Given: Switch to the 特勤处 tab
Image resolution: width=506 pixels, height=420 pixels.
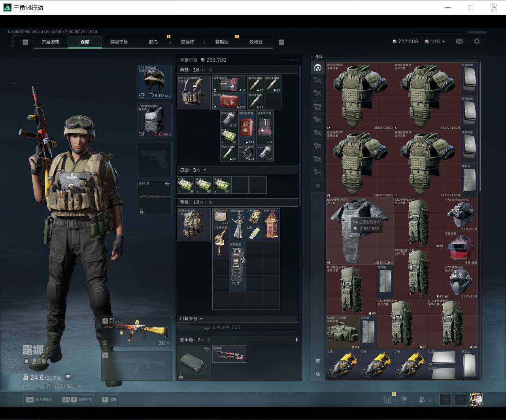Looking at the screenshot, I should click(222, 42).
